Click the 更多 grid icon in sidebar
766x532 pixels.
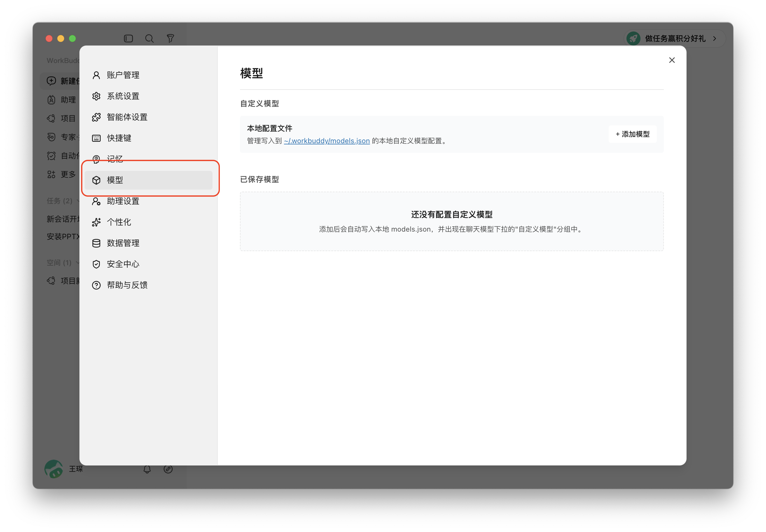pyautogui.click(x=51, y=174)
